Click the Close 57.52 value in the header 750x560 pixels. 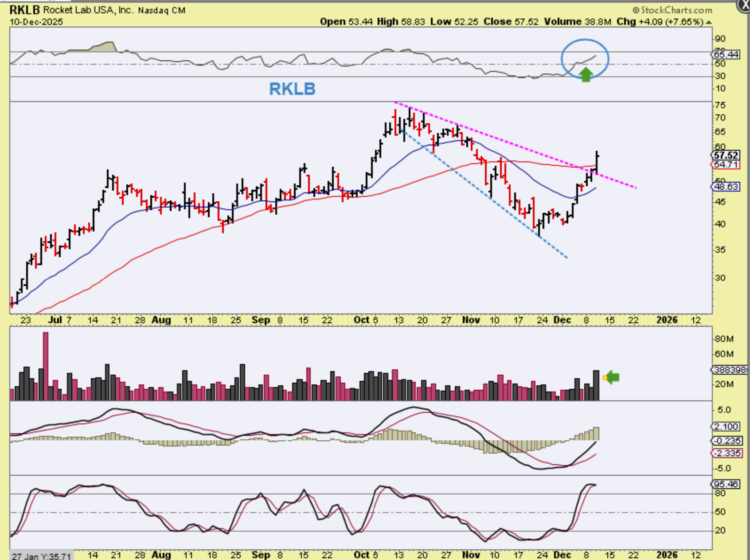point(511,21)
